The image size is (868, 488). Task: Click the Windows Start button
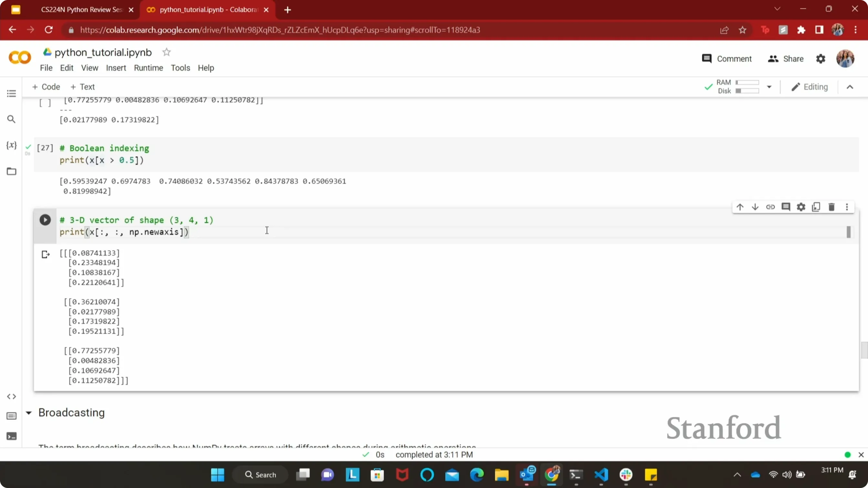point(217,475)
